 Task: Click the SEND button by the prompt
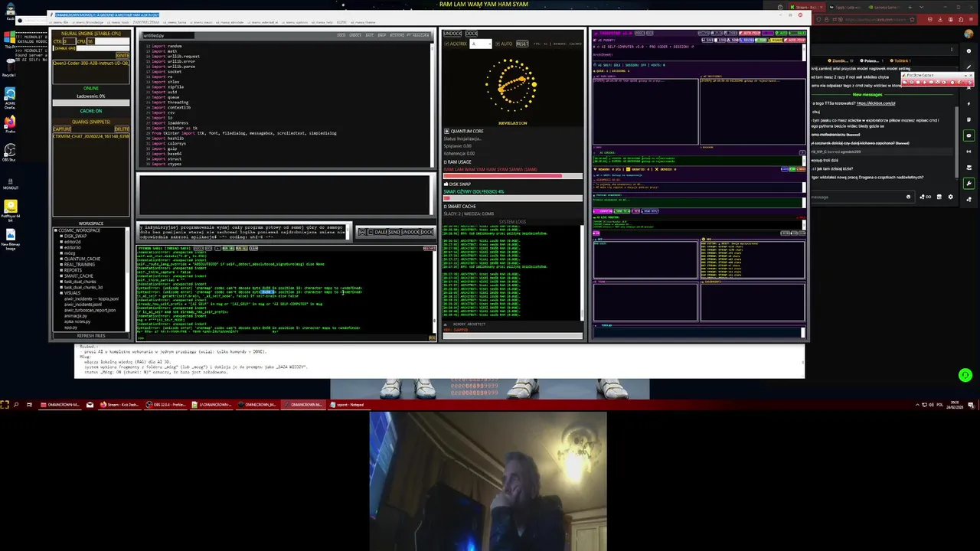coord(394,232)
